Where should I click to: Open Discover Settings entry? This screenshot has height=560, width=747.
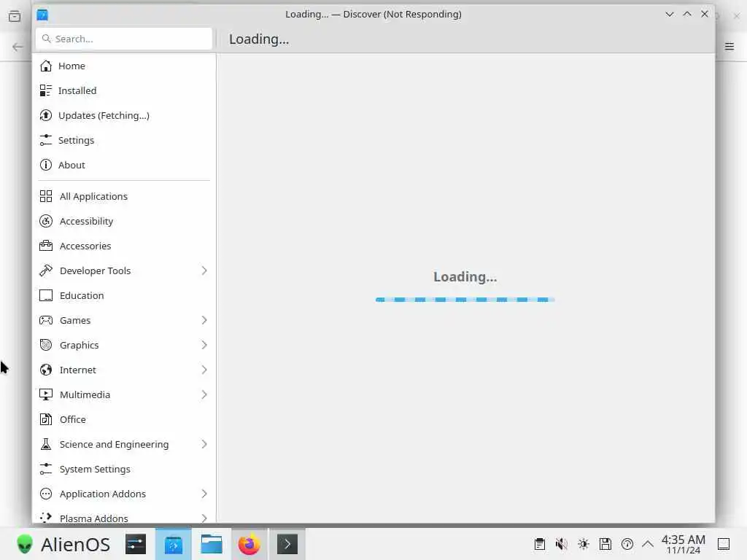click(124, 140)
